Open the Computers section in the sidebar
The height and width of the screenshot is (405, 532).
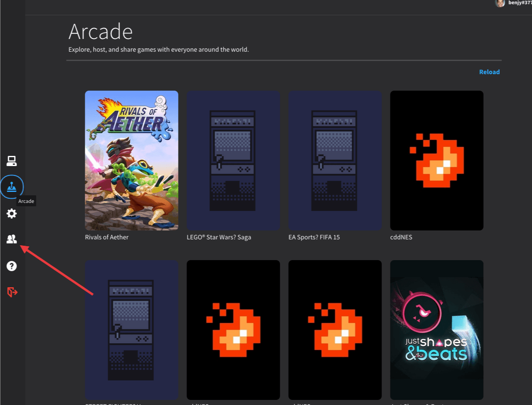click(x=11, y=161)
